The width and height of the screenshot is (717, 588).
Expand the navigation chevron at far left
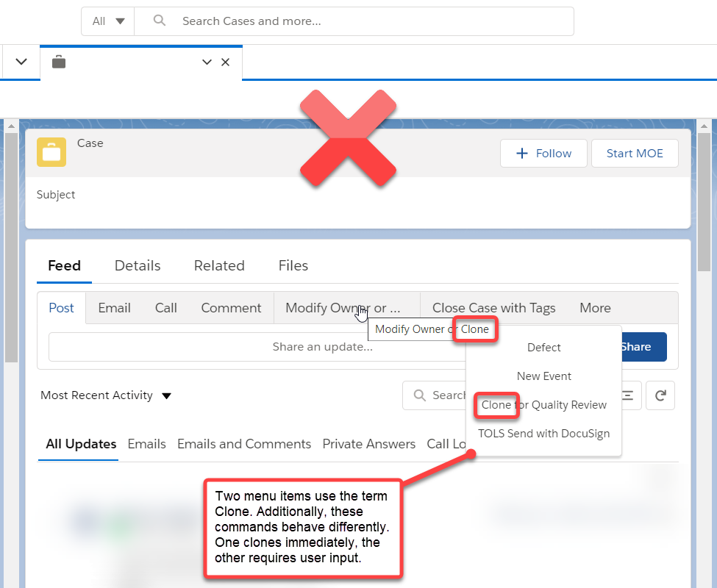coord(21,62)
